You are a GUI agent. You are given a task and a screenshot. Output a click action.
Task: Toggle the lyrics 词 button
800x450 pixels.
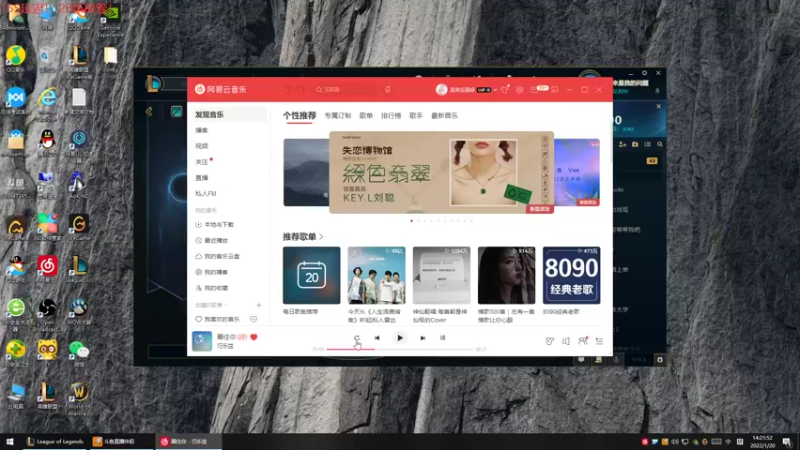click(442, 338)
